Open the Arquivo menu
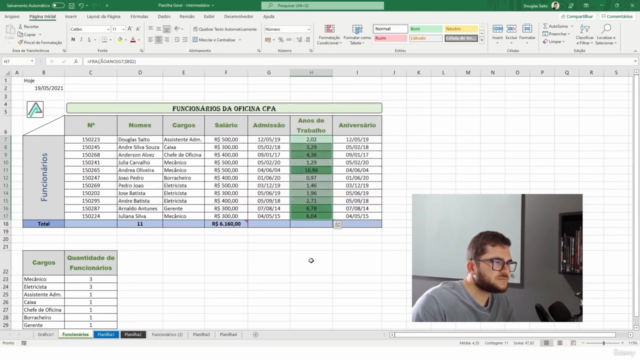 coord(12,16)
